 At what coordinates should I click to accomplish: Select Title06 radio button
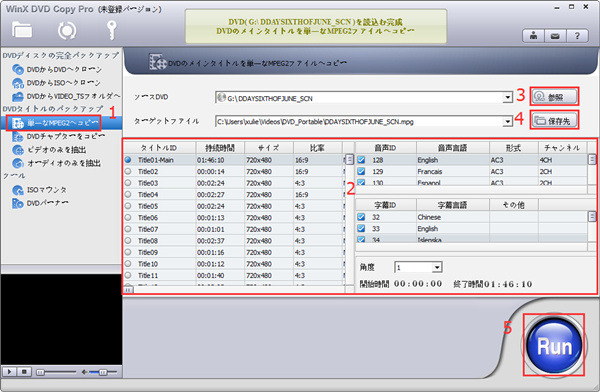point(128,217)
